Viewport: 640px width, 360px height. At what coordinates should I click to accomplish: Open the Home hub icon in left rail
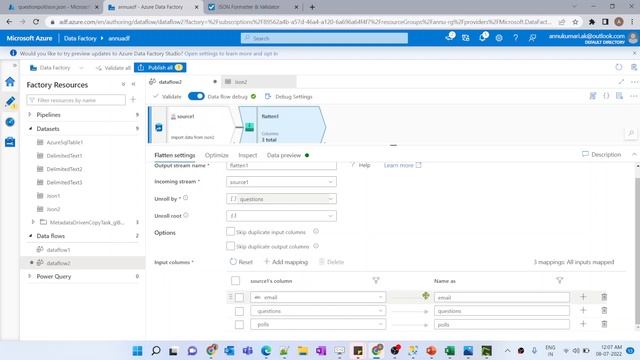click(x=10, y=82)
